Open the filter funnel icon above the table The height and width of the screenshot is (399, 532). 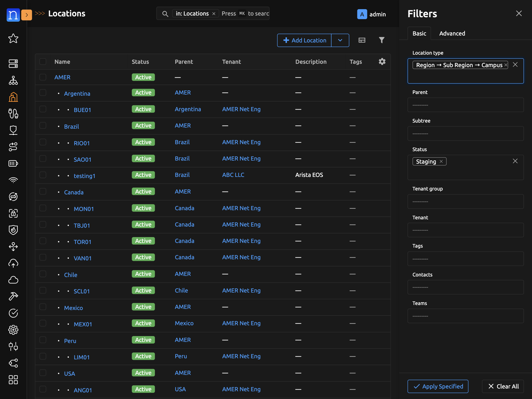tap(382, 40)
